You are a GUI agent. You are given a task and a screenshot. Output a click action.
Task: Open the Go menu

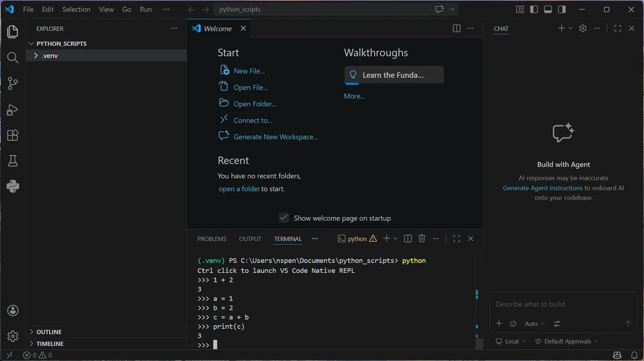point(127,9)
